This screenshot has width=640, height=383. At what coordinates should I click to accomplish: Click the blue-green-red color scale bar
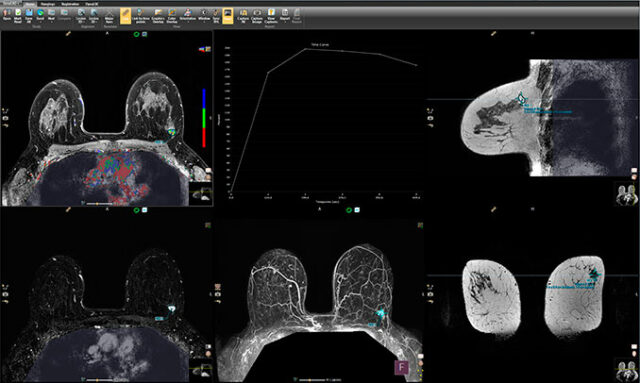coord(204,118)
